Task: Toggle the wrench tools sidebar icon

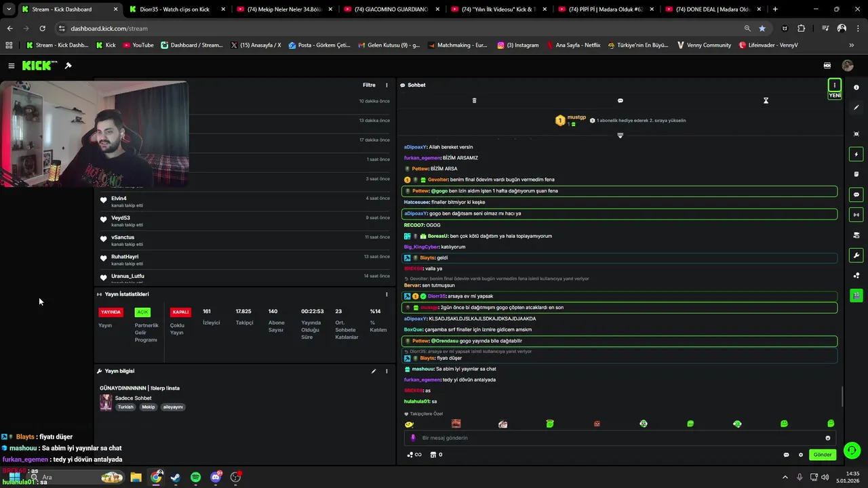Action: (x=856, y=256)
